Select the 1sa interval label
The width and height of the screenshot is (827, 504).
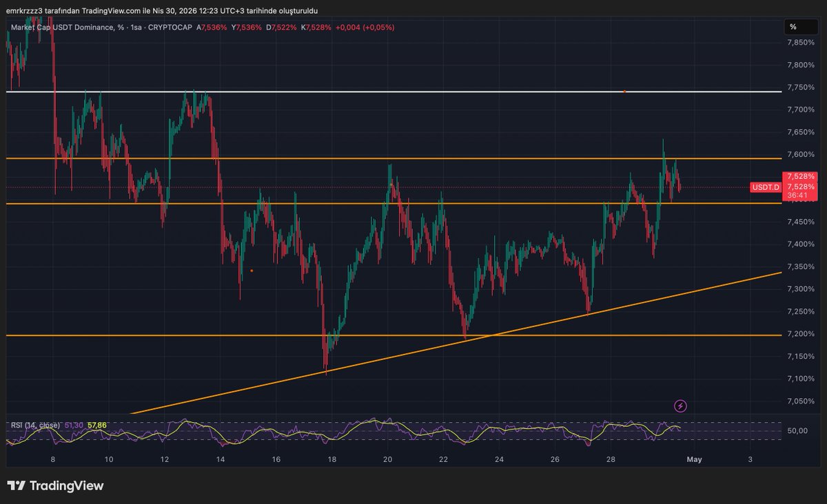(x=136, y=28)
